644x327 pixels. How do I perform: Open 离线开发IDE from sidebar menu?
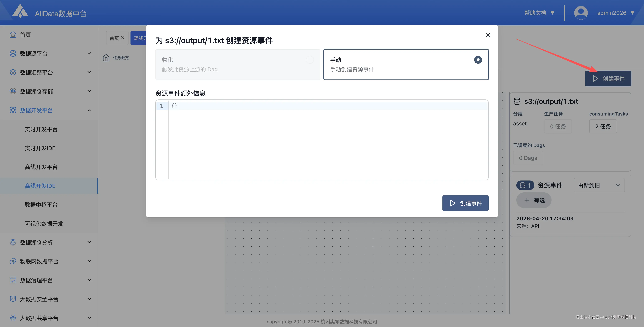40,186
